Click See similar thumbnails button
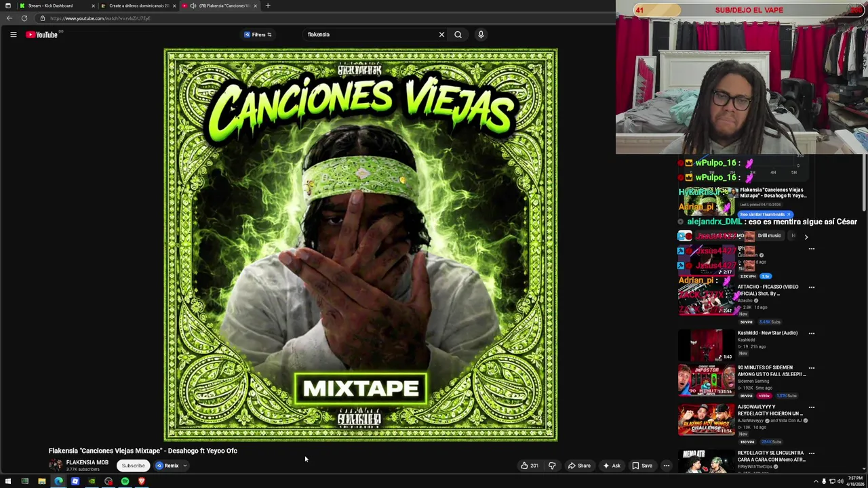 click(x=764, y=214)
